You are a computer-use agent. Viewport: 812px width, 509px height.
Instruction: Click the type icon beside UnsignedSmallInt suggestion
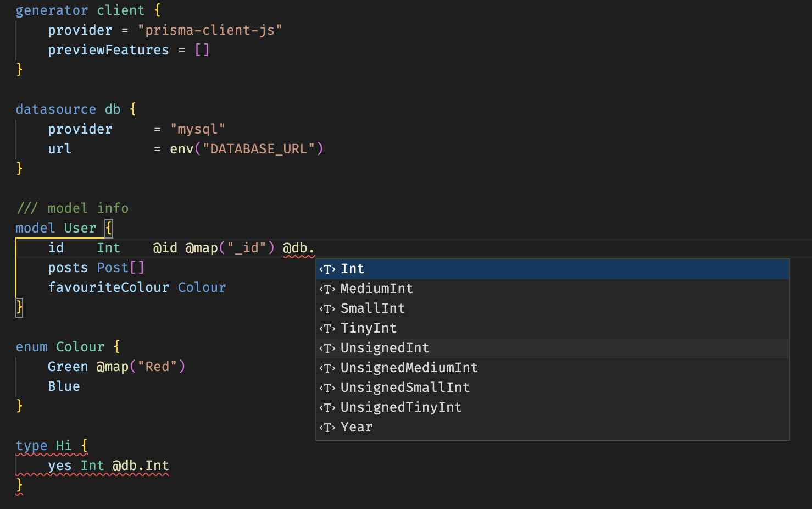pyautogui.click(x=327, y=388)
